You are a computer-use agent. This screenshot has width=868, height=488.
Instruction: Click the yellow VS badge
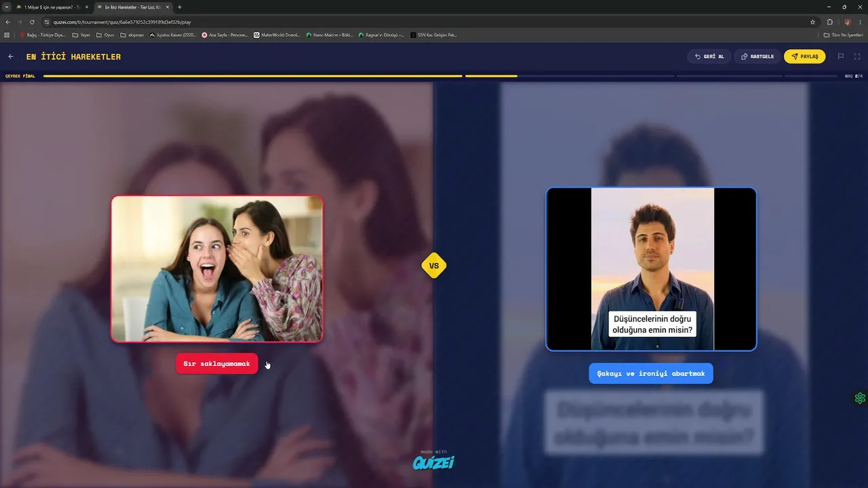pos(434,266)
